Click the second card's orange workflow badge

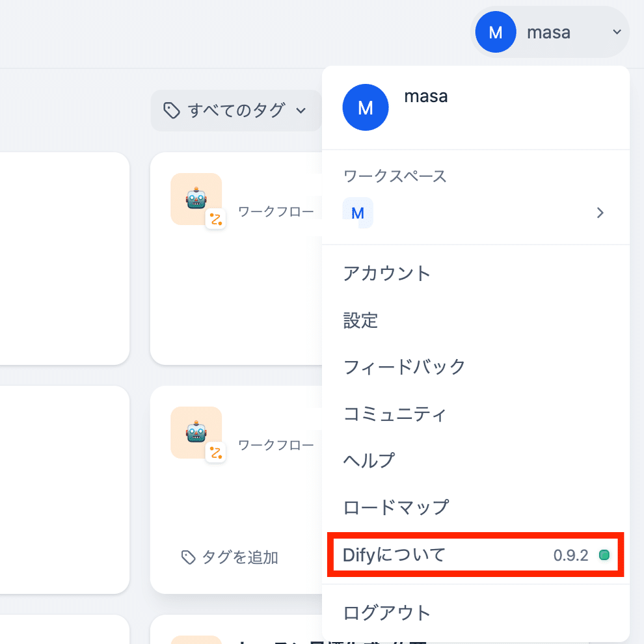(216, 453)
